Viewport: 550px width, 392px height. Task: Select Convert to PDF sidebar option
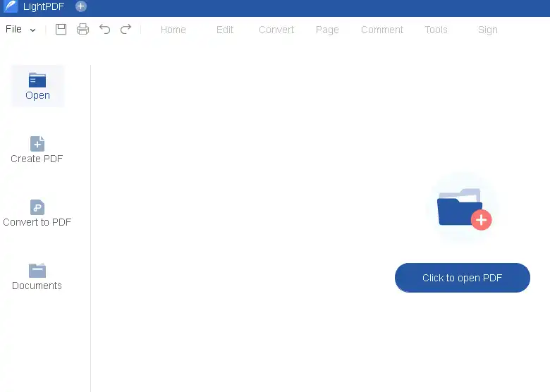(x=37, y=213)
